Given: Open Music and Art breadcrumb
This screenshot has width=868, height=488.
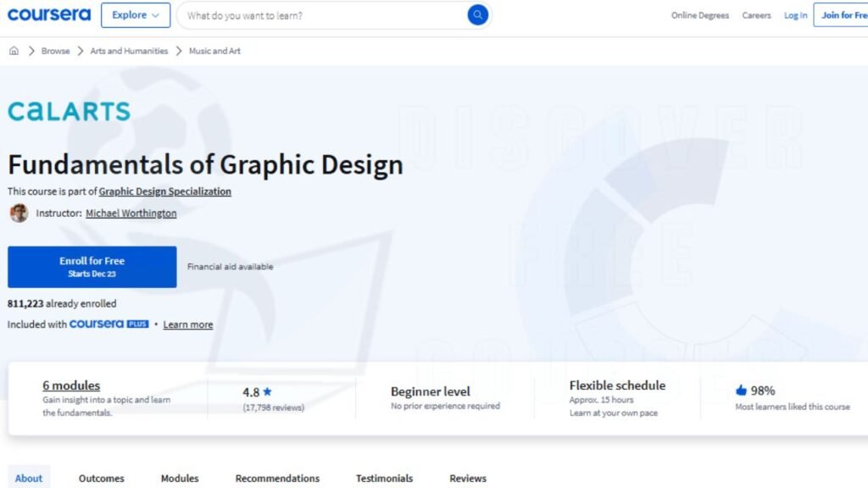Looking at the screenshot, I should point(214,51).
